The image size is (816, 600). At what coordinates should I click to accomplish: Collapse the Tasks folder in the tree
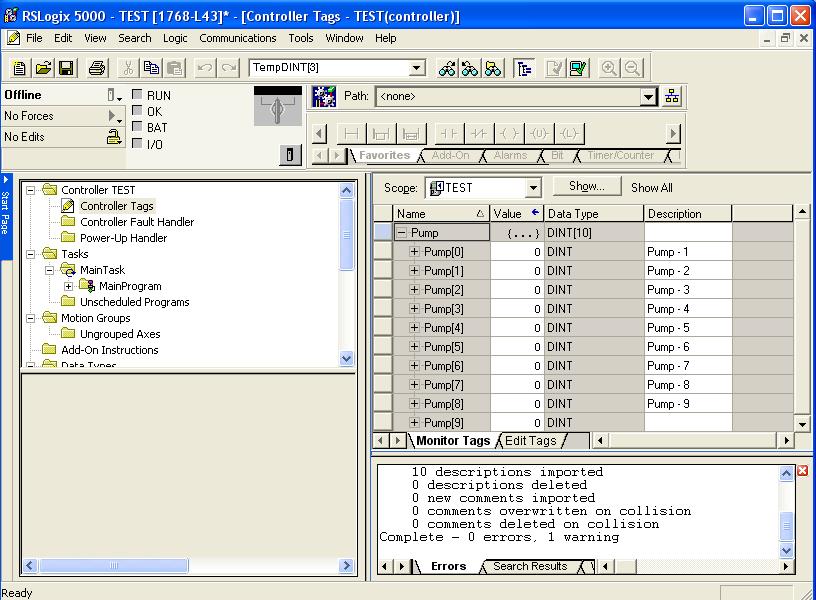click(x=31, y=254)
